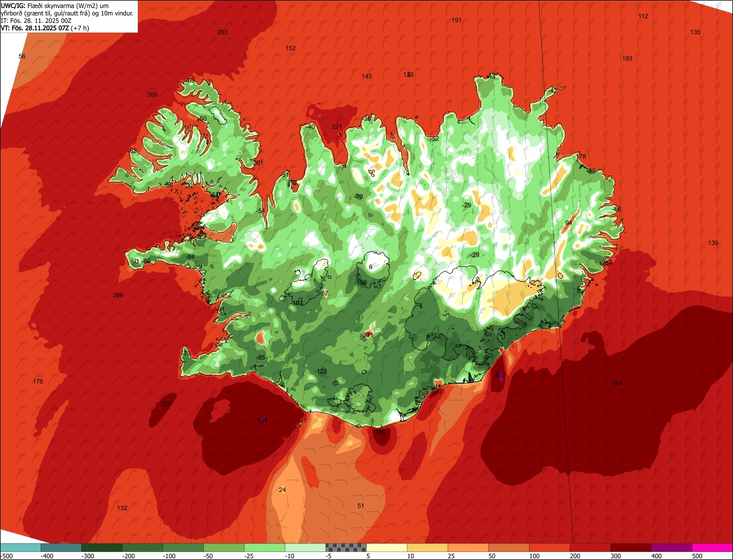Click the map value 263
This screenshot has width=733, height=560.
[x=222, y=32]
